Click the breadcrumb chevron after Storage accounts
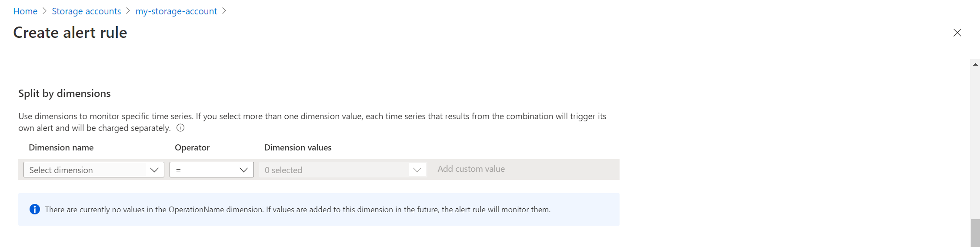The width and height of the screenshot is (980, 247). coord(128,11)
